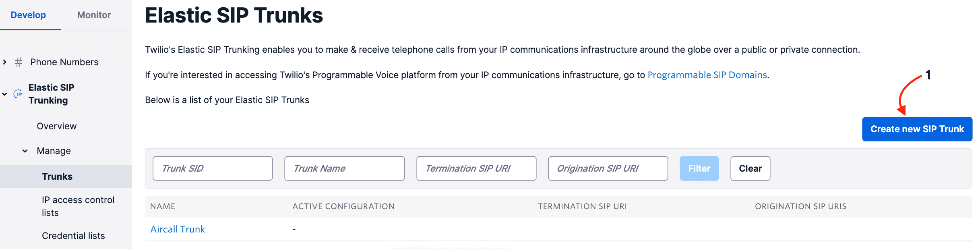Click the Termination SIP URI field
980x249 pixels.
tap(476, 168)
